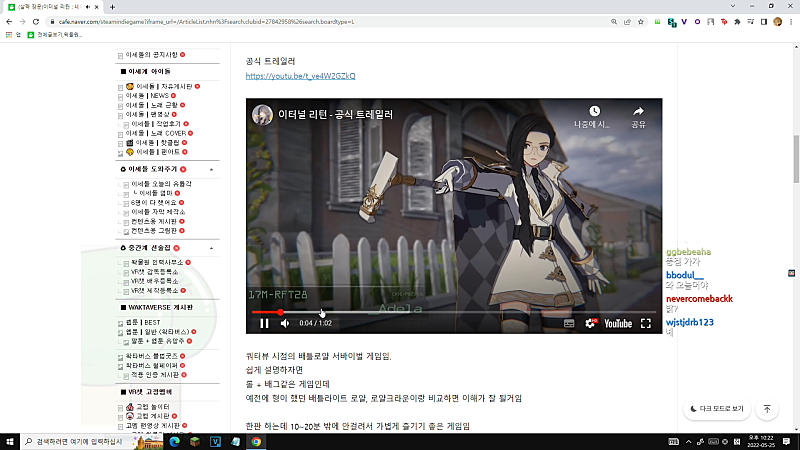Collapse the 이세돌 도와주기 menu section
The width and height of the screenshot is (800, 450).
click(x=212, y=169)
